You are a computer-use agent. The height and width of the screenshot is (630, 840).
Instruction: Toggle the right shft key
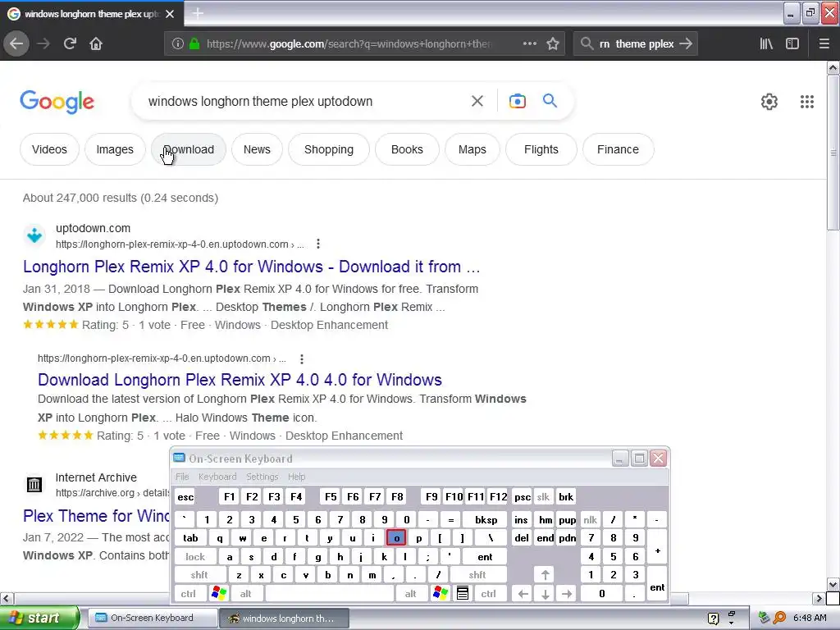(x=477, y=575)
